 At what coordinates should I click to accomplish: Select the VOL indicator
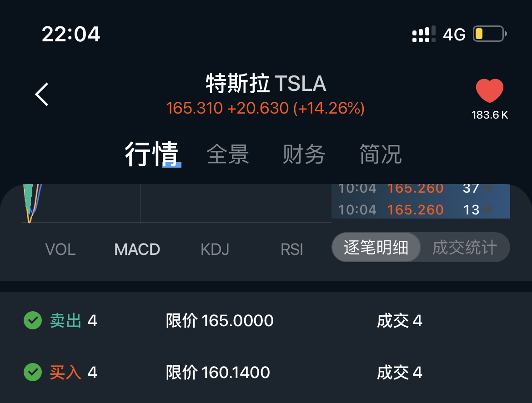pos(60,249)
